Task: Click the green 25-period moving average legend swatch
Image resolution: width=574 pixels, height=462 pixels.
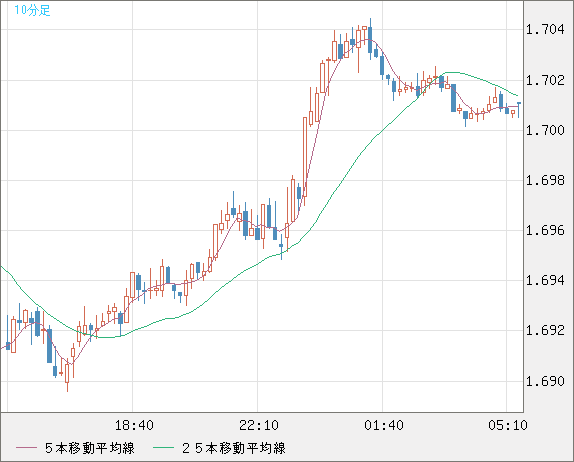Action: click(x=163, y=448)
